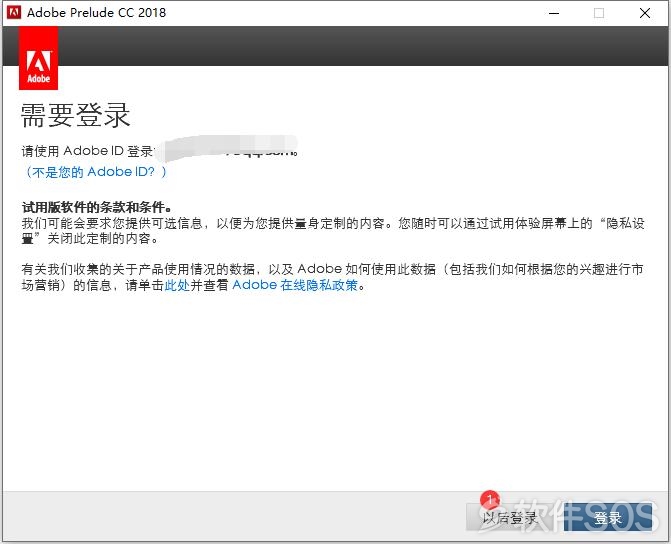This screenshot has width=671, height=544.
Task: Close the Adobe Prelude CC 2018 window
Action: (x=644, y=13)
